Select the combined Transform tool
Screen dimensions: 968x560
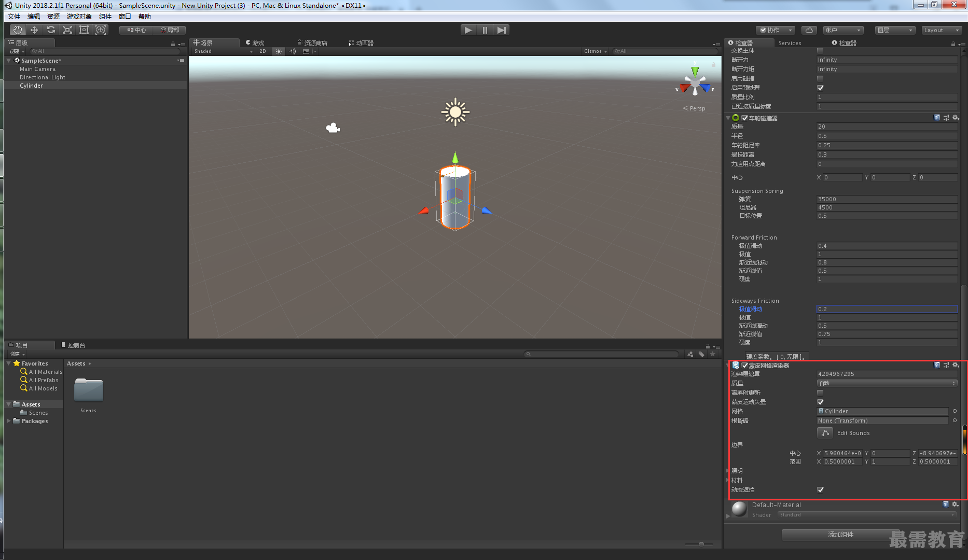click(x=101, y=30)
